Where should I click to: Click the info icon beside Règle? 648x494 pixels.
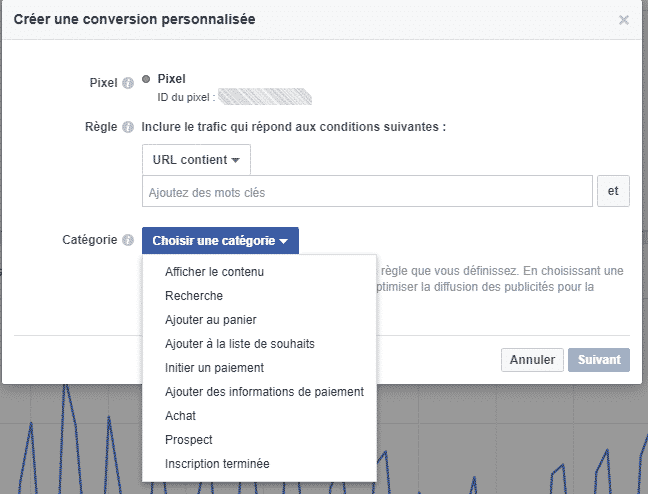click(128, 127)
